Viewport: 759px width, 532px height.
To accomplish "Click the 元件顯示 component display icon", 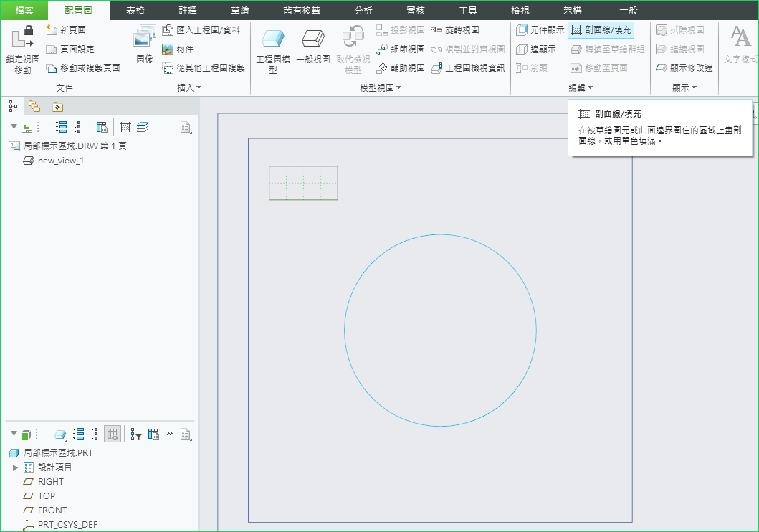I will [540, 30].
